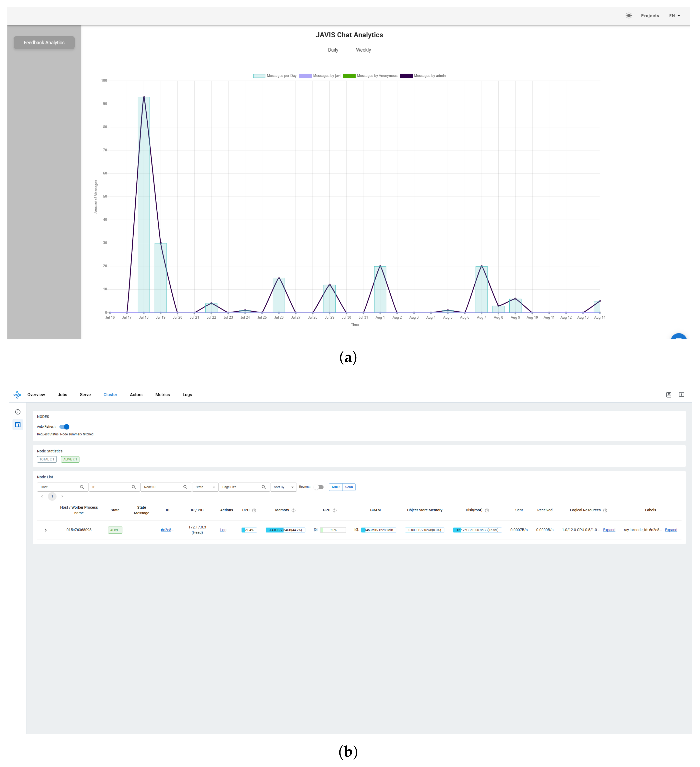Switch node list to CARD view

point(349,487)
